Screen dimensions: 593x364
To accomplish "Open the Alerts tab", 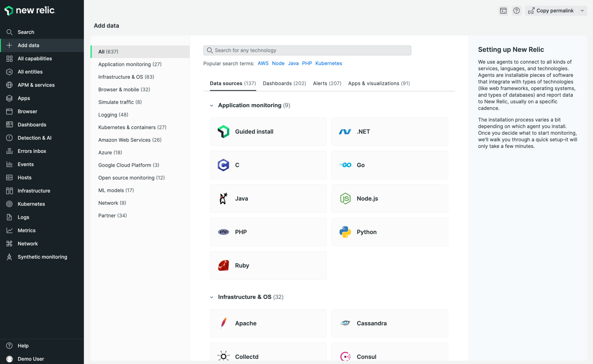I will (327, 83).
